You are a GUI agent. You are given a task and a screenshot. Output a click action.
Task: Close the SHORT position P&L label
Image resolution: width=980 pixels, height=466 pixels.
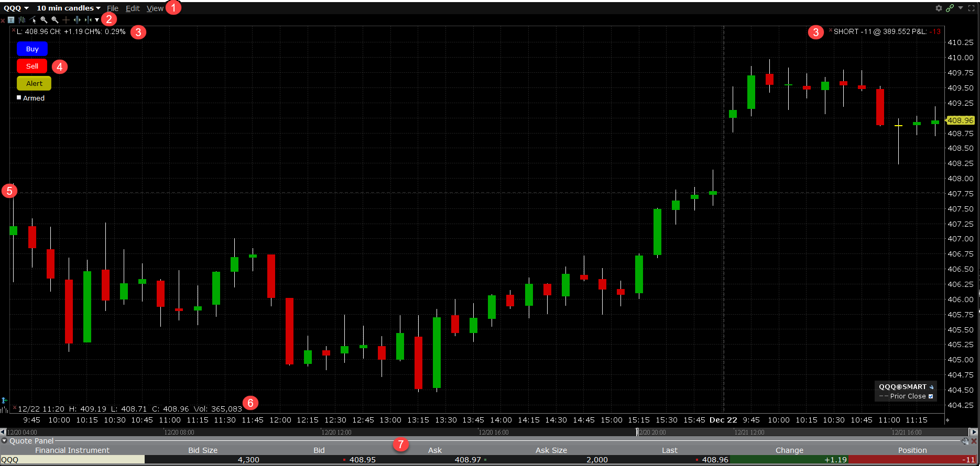(x=830, y=30)
